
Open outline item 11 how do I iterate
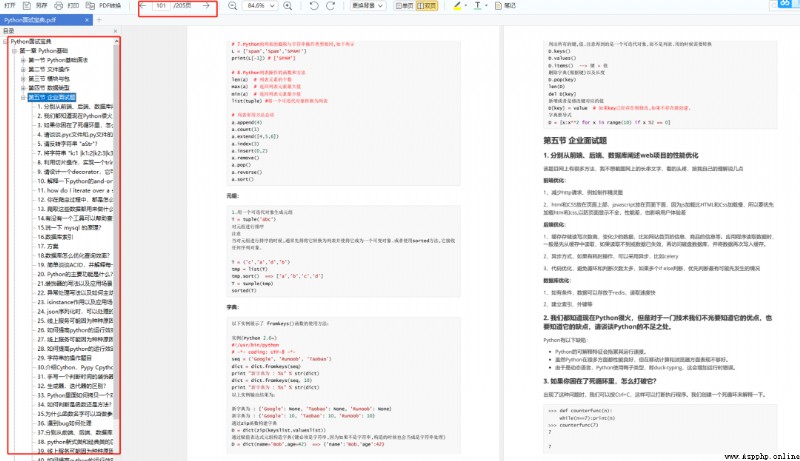(x=75, y=190)
